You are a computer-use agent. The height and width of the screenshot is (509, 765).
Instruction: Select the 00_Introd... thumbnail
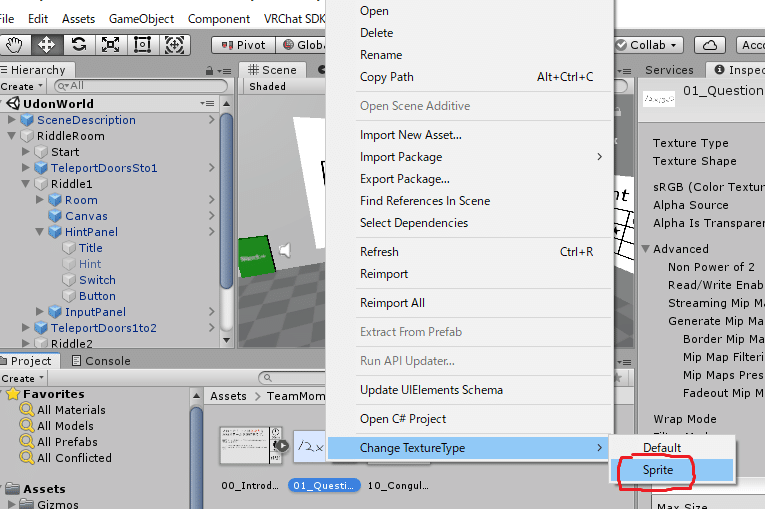251,445
